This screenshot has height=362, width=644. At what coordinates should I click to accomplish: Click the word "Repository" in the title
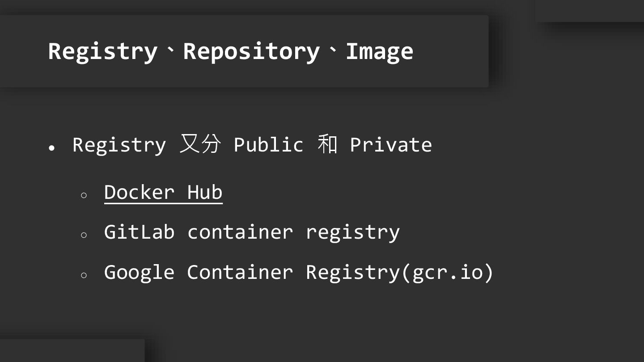click(x=251, y=51)
